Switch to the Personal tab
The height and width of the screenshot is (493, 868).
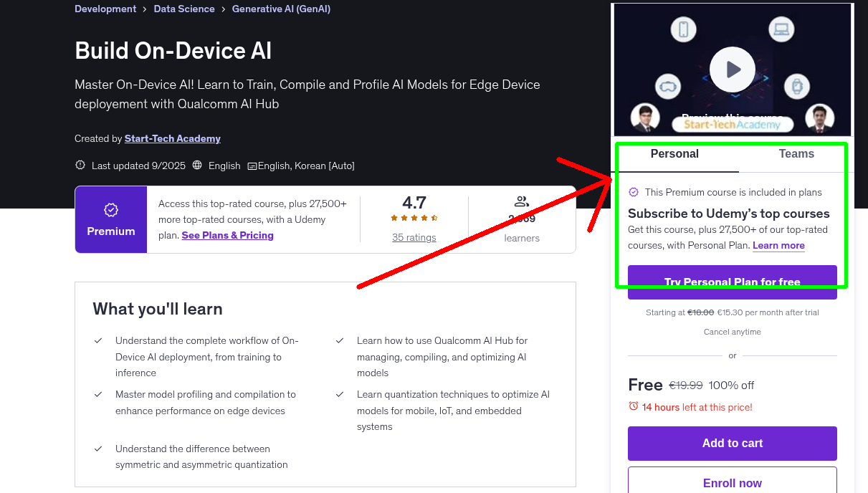[x=674, y=154]
